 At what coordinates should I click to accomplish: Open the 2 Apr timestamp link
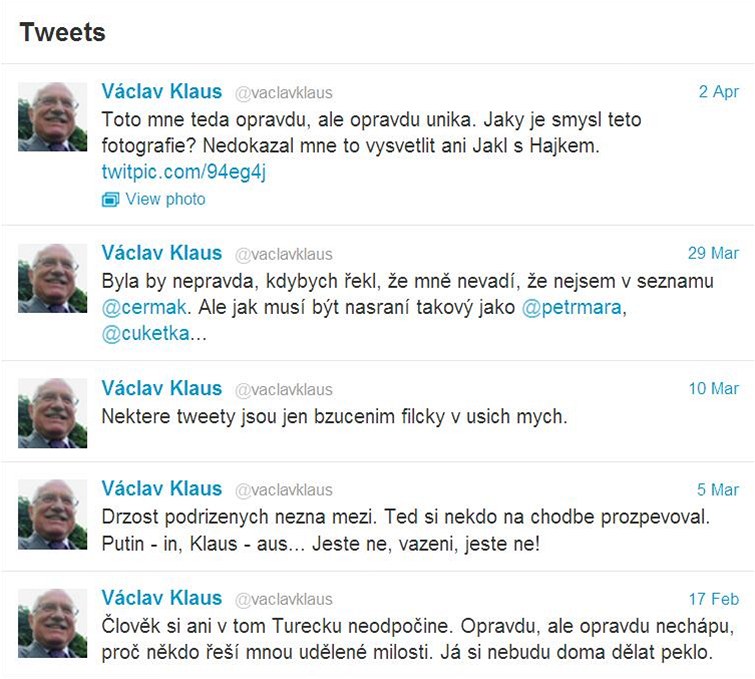click(x=718, y=91)
